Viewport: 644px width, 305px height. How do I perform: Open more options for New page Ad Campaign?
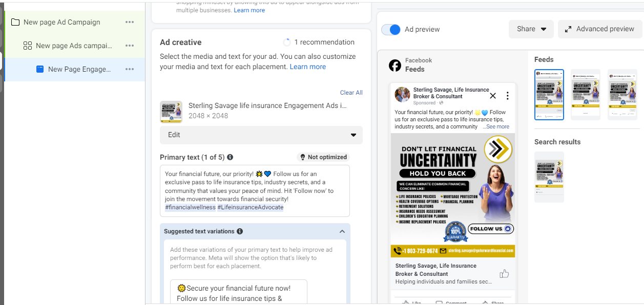[130, 22]
